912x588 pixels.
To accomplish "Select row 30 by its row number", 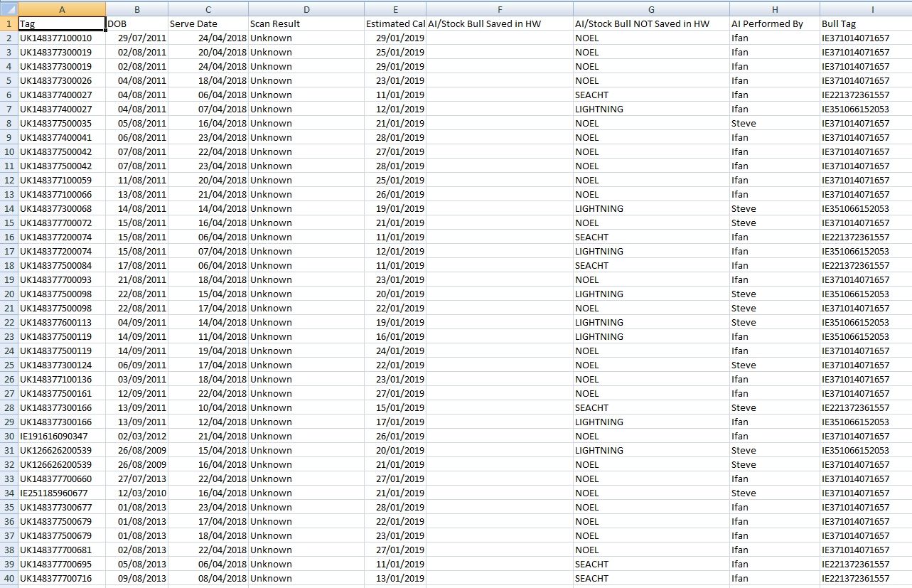I will [9, 436].
